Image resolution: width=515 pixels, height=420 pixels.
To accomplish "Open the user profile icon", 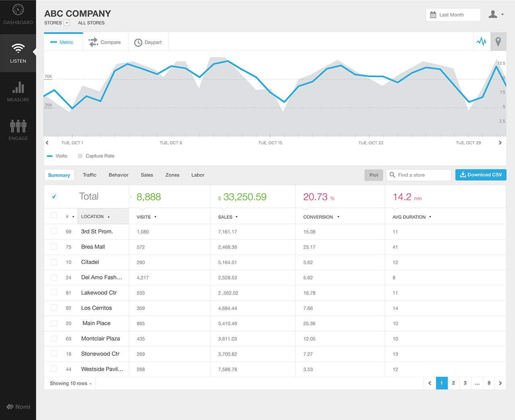I will (493, 14).
